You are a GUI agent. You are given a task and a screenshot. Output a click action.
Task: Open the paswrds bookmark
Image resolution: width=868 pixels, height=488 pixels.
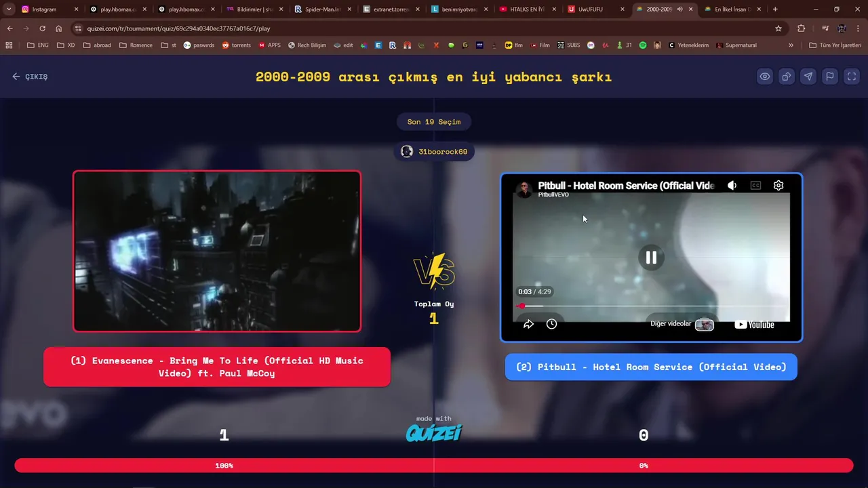tap(199, 45)
